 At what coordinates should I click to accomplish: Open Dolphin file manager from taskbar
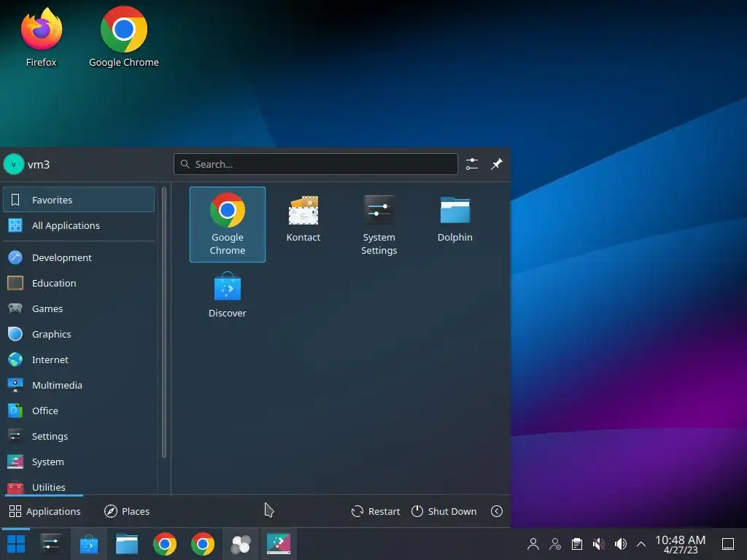(x=127, y=544)
